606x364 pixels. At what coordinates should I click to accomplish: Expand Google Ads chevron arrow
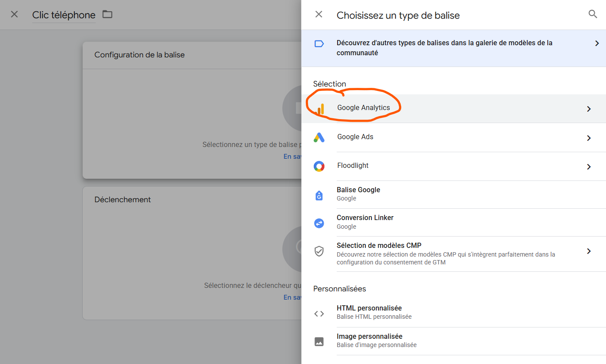tap(589, 138)
